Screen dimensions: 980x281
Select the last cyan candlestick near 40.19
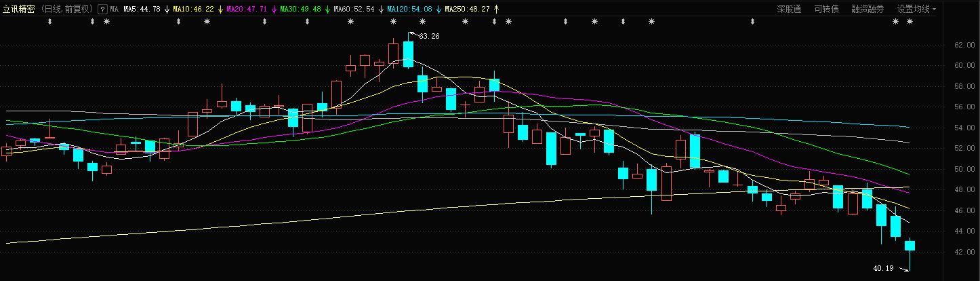(x=910, y=246)
